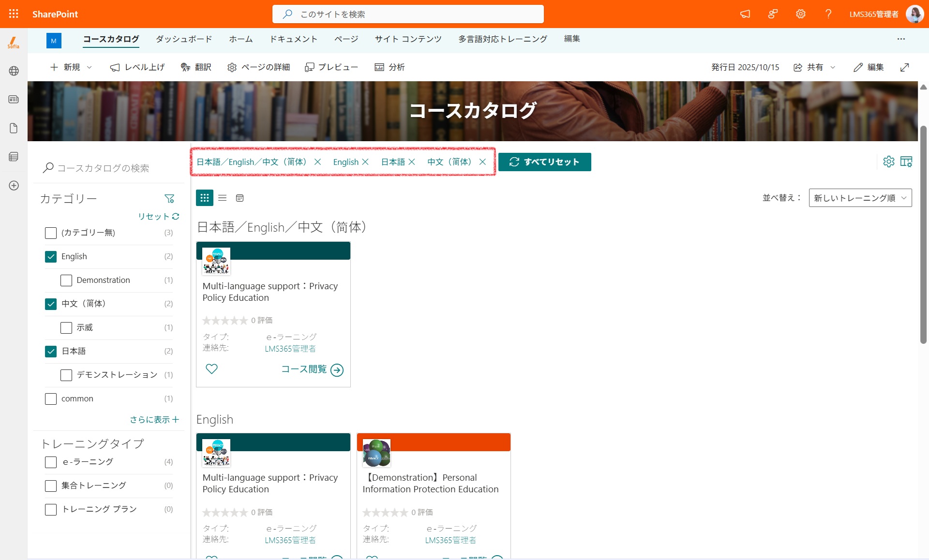
Task: Check the 集合トレーニング training type checkbox
Action: (x=51, y=486)
